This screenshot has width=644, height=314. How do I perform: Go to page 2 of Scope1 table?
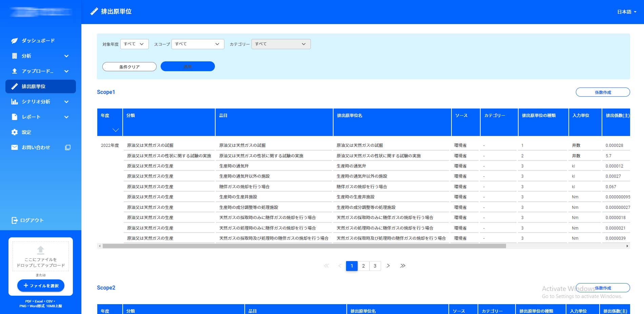tap(363, 266)
